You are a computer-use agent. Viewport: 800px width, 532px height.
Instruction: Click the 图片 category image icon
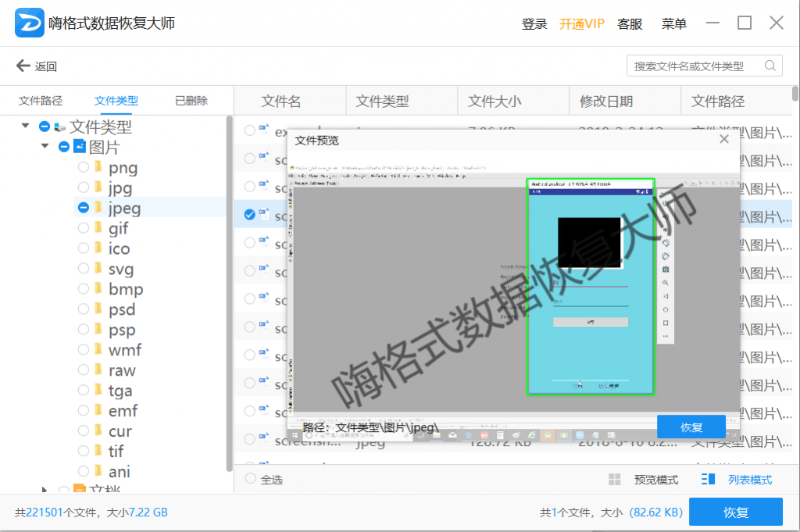pyautogui.click(x=80, y=146)
